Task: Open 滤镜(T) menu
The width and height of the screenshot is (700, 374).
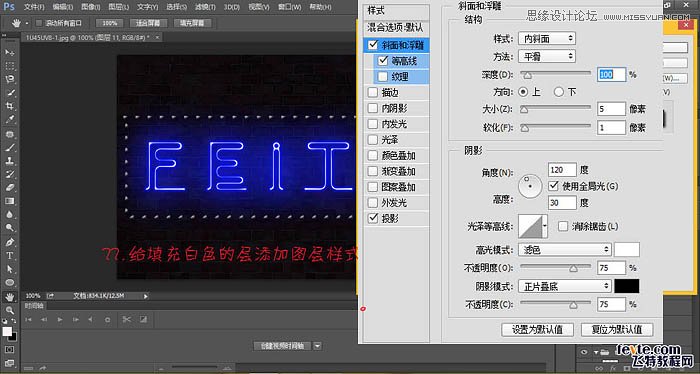Action: (x=205, y=7)
